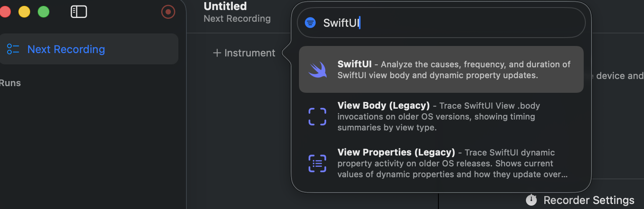644x209 pixels.
Task: Click the Recorder Settings stopwatch icon
Action: click(531, 200)
